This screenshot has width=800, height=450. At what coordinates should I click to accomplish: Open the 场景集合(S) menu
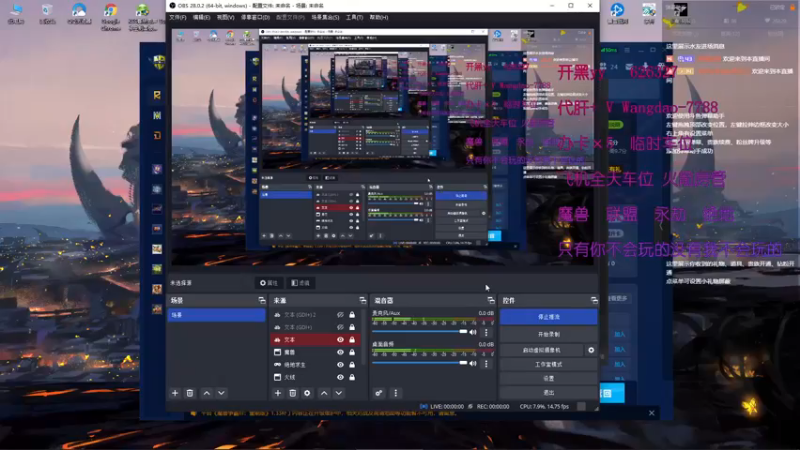325,17
